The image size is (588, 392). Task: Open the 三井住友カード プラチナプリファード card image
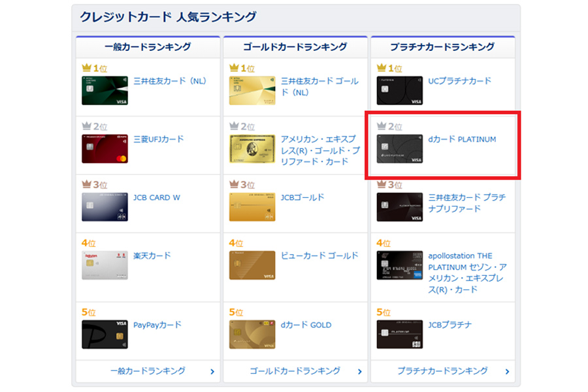[x=400, y=206]
